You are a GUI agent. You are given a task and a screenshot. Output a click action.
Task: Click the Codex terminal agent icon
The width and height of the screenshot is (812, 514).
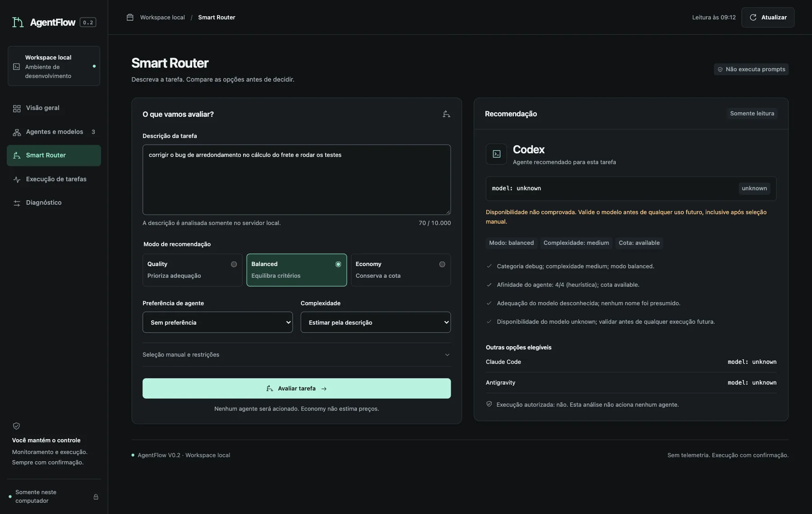point(496,154)
